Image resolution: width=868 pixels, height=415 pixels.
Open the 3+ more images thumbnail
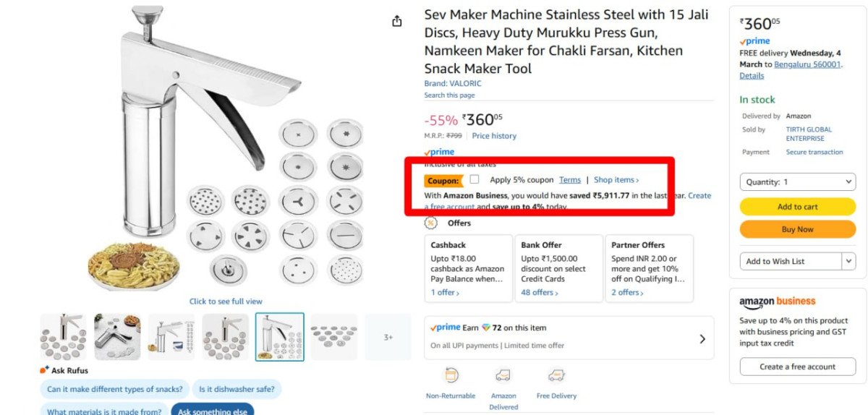pyautogui.click(x=388, y=337)
